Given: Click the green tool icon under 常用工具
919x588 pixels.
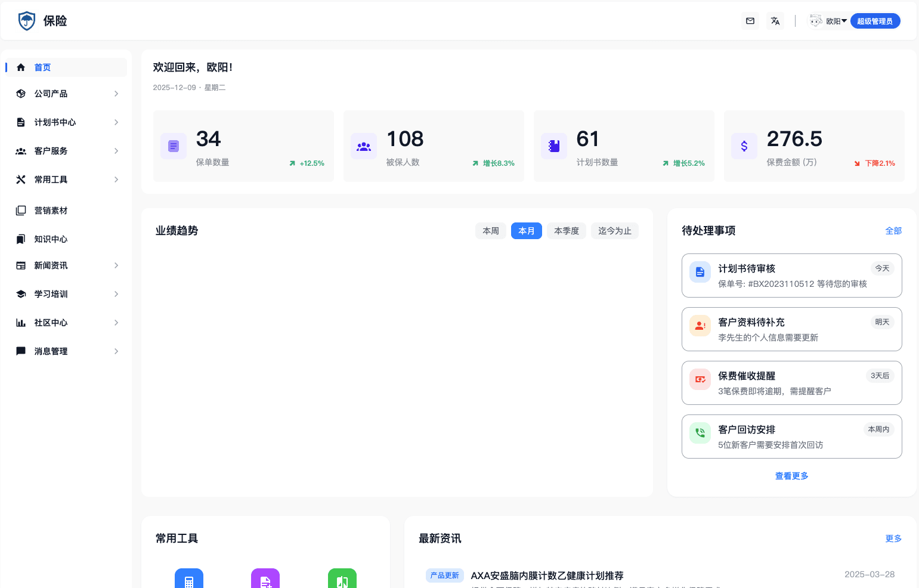Looking at the screenshot, I should tap(342, 578).
